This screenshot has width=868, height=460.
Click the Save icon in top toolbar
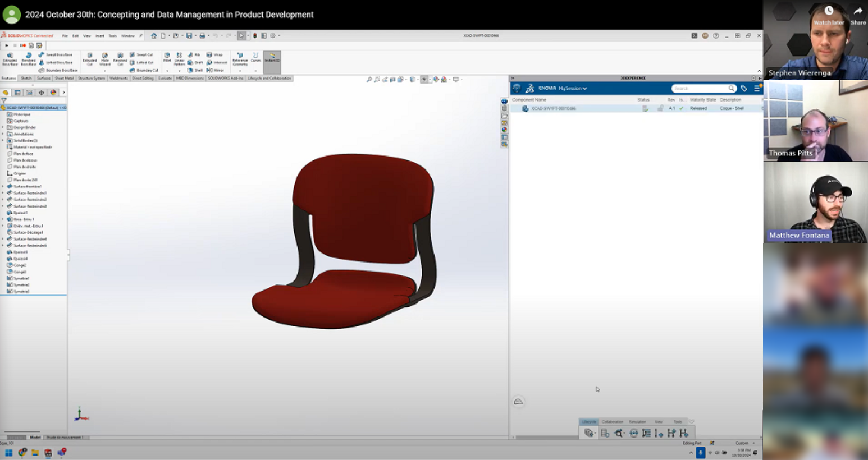coord(189,35)
